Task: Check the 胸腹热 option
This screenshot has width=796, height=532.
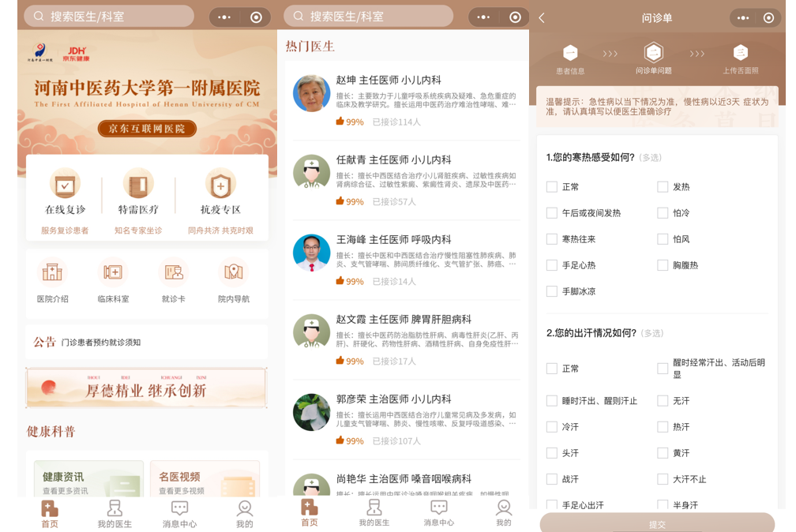Action: (x=663, y=265)
